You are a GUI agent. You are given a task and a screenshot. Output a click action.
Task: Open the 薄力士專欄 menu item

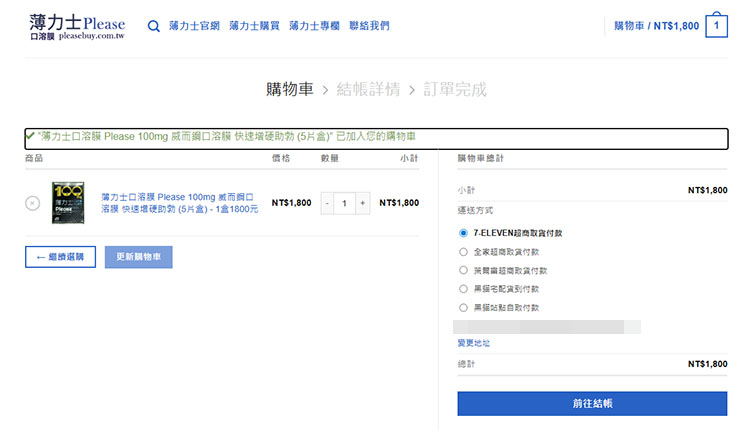click(314, 26)
